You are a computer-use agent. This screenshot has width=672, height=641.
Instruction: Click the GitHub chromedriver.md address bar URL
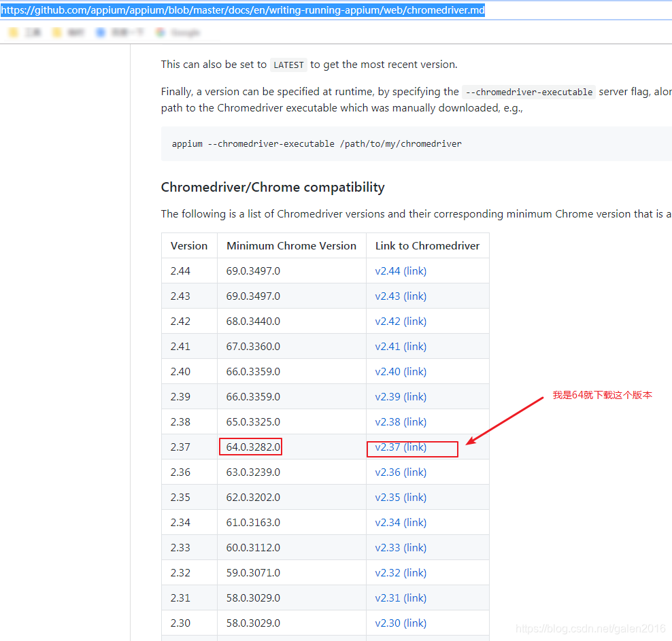(243, 10)
